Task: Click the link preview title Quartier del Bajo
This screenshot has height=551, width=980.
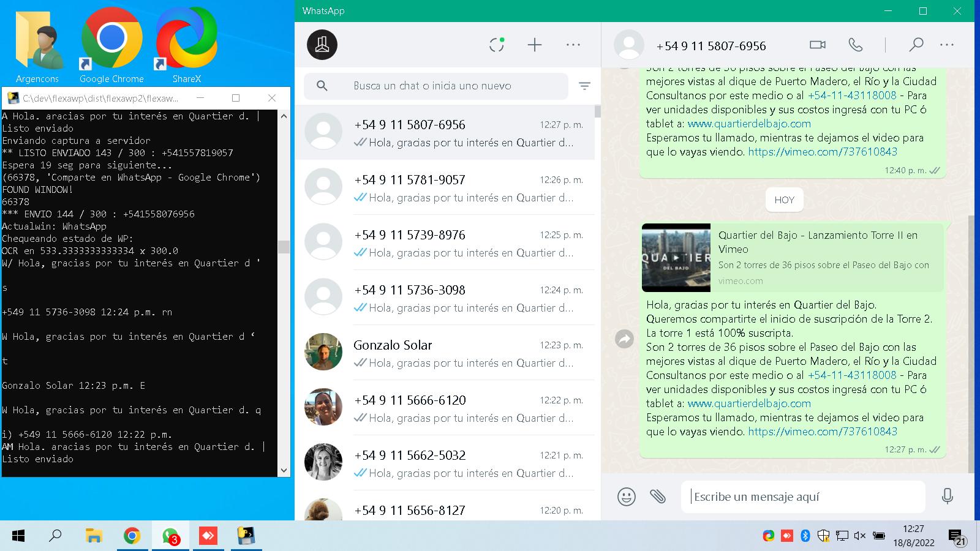Action: tap(818, 242)
